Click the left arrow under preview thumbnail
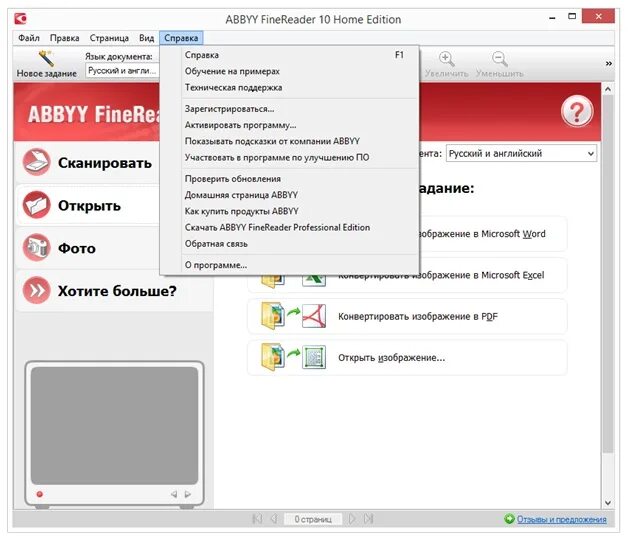This screenshot has width=628, height=540. 174,494
